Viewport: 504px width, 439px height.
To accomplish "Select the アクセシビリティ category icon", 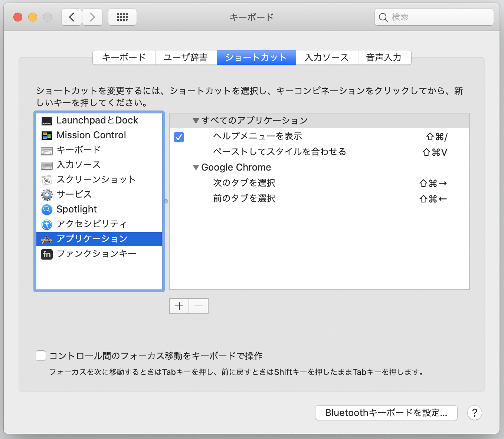I will tap(46, 224).
